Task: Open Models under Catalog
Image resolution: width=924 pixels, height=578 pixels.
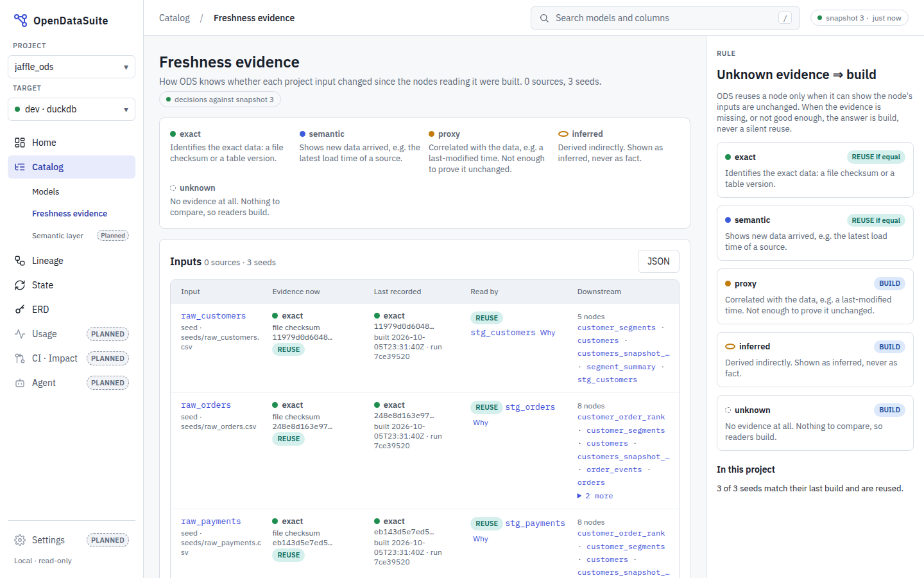Action: click(x=46, y=191)
